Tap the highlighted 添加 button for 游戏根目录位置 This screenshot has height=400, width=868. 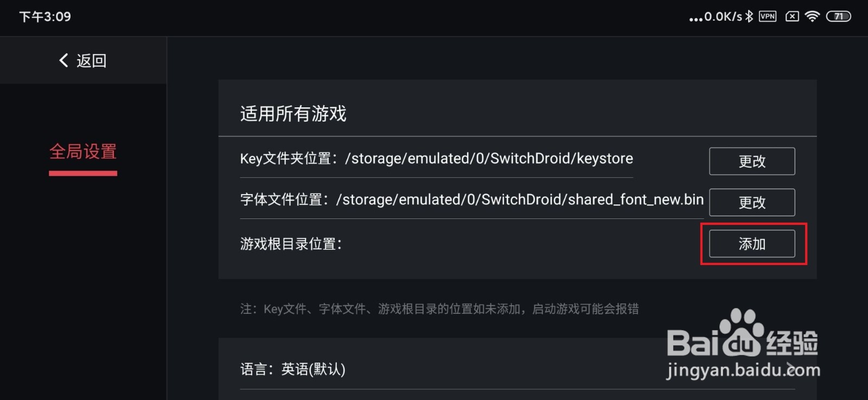click(752, 243)
